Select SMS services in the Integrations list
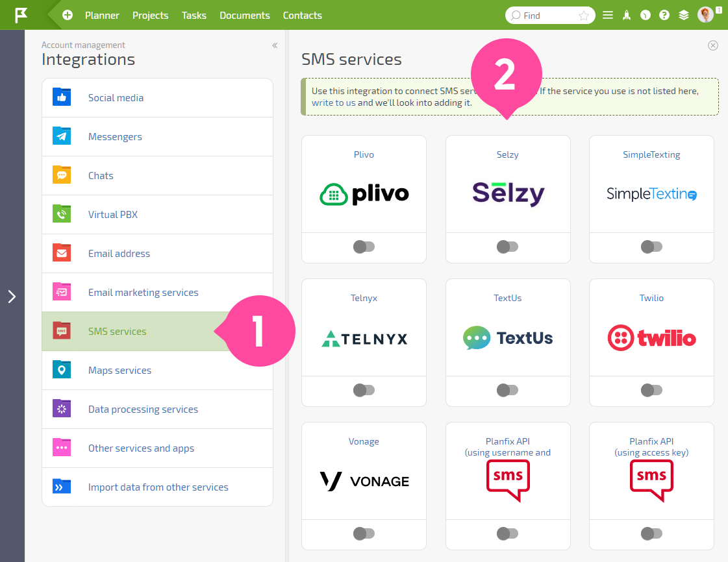The image size is (728, 562). (x=157, y=332)
